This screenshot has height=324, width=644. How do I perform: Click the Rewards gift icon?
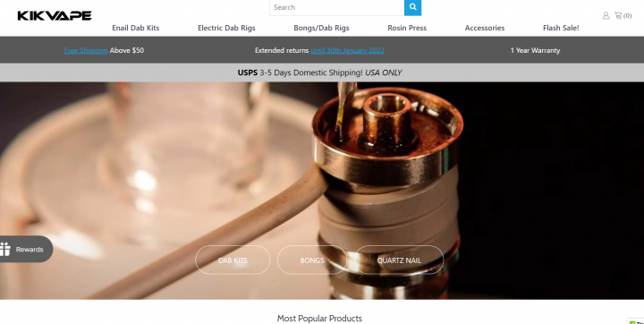5,249
